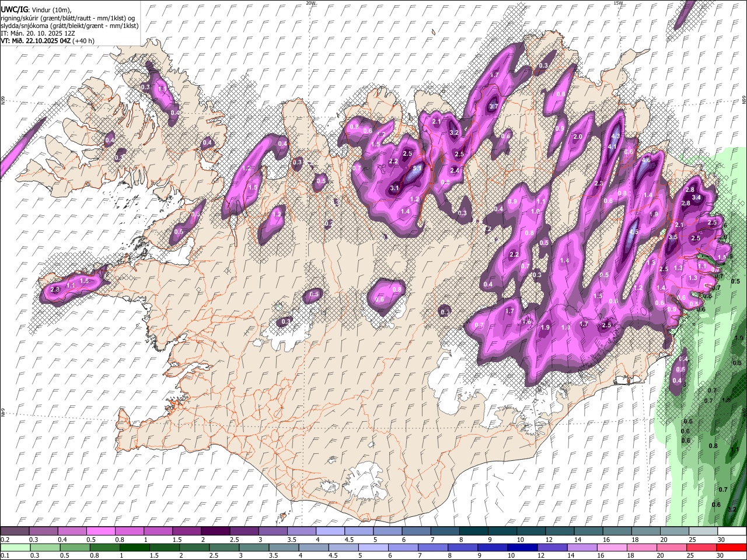Image resolution: width=747 pixels, height=560 pixels.
Task: Pick the darkest purple snow swatch between 2 and 2.5
Action: [x=215, y=531]
